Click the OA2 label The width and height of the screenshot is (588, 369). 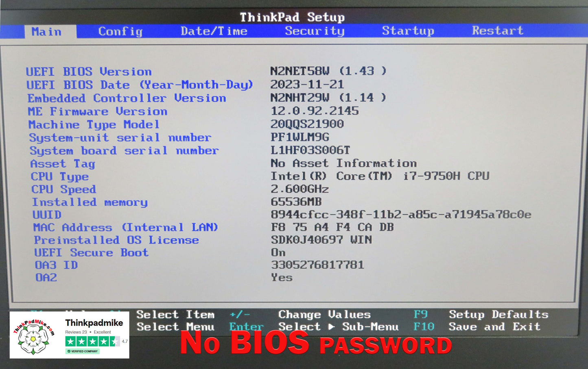point(46,278)
